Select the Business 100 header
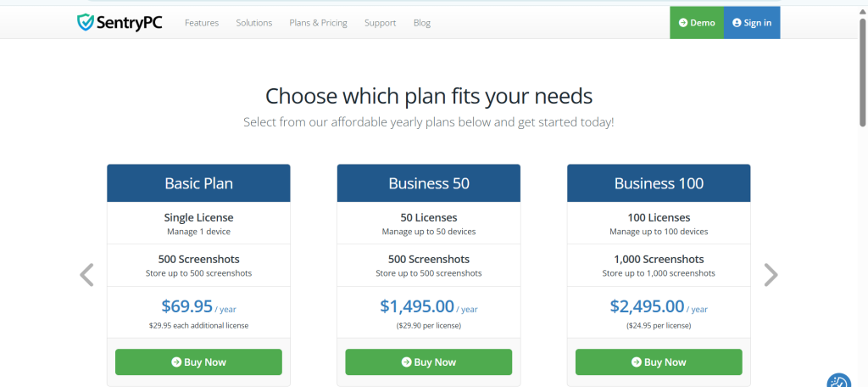 tap(659, 182)
